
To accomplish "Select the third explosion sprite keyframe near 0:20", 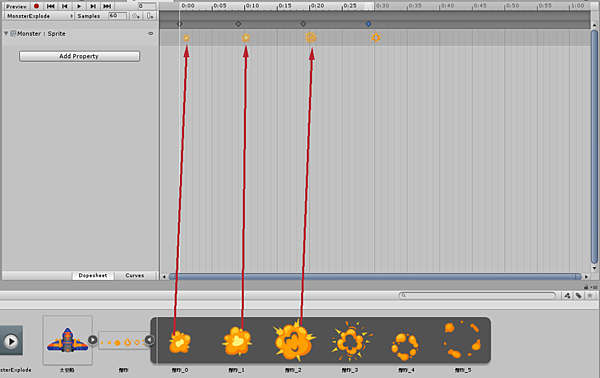I will pos(311,37).
